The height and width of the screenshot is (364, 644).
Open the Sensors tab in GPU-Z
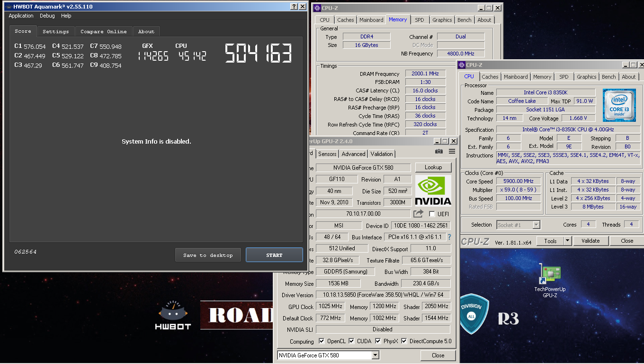327,154
